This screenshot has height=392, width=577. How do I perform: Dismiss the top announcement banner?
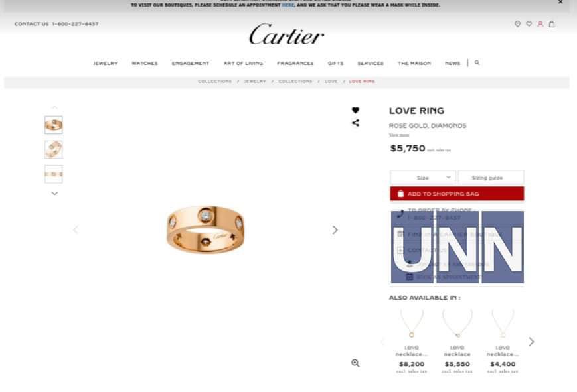pos(560,2)
